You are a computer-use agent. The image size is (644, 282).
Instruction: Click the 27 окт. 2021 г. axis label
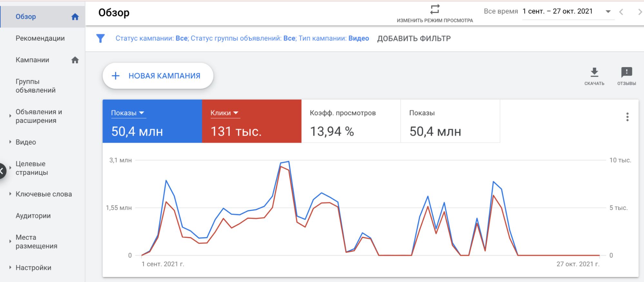tap(578, 264)
